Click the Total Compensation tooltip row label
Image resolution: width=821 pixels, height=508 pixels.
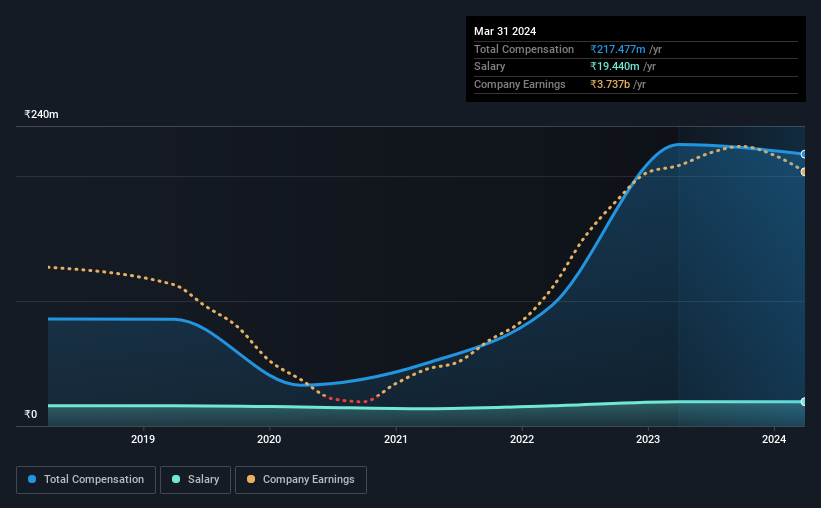[524, 49]
